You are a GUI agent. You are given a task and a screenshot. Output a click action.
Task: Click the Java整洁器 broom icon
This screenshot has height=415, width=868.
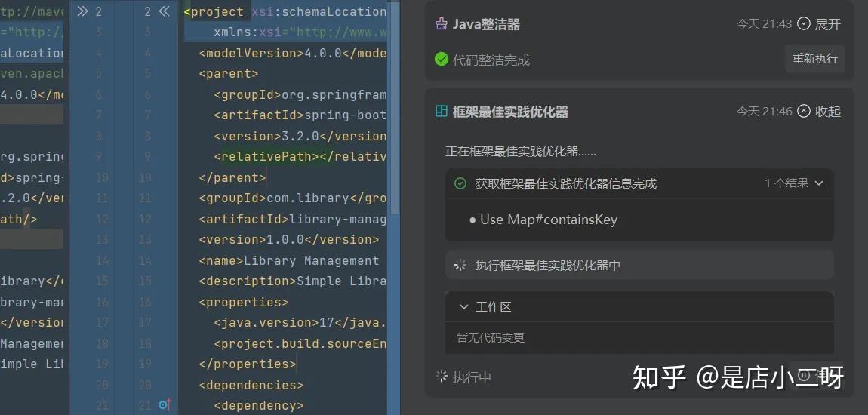442,24
